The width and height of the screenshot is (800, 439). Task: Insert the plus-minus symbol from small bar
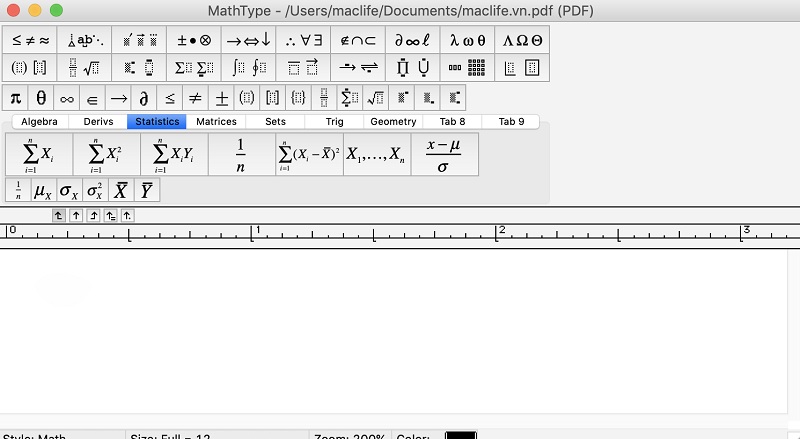(x=221, y=98)
